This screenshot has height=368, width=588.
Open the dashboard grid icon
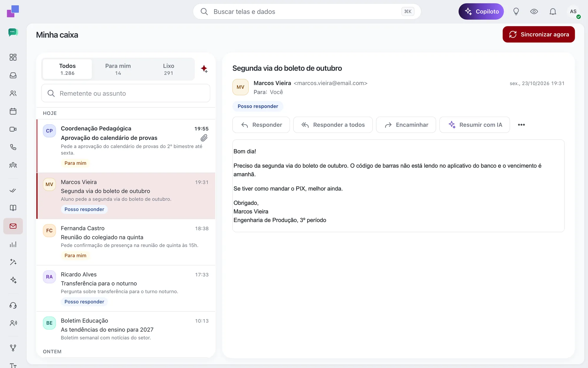coord(13,57)
